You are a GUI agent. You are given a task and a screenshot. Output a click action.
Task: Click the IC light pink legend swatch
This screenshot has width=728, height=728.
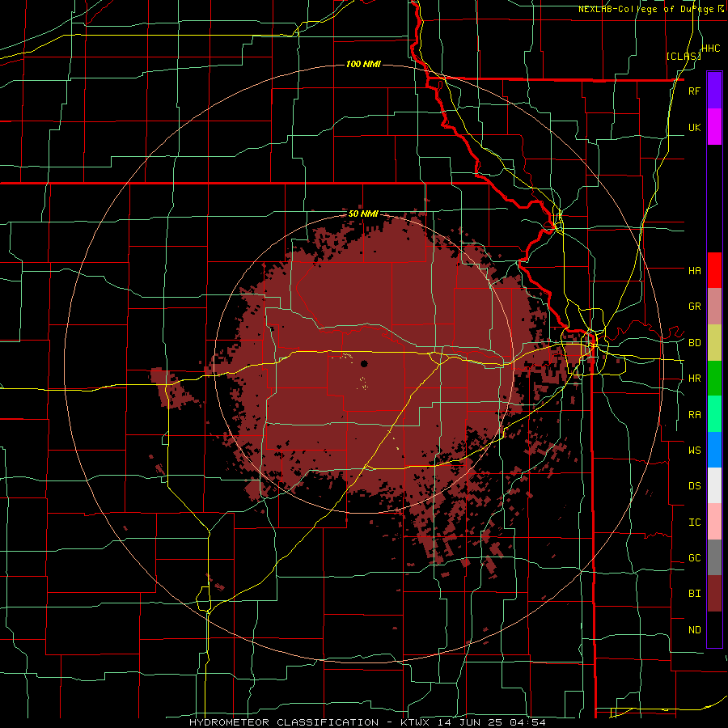pos(714,522)
